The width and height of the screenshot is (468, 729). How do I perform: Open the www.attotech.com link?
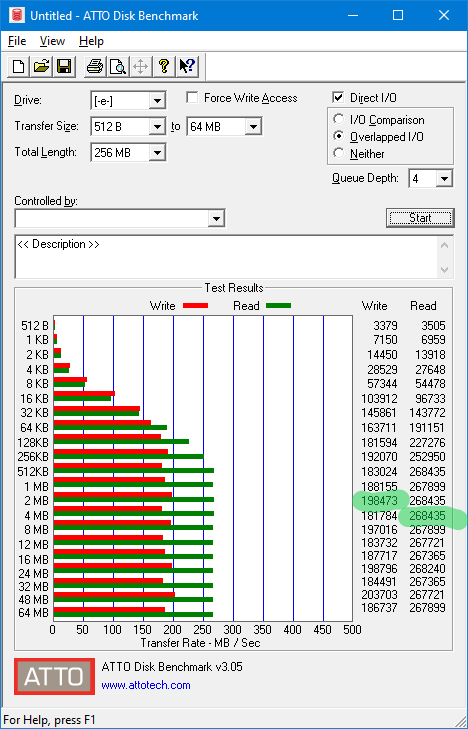click(146, 685)
